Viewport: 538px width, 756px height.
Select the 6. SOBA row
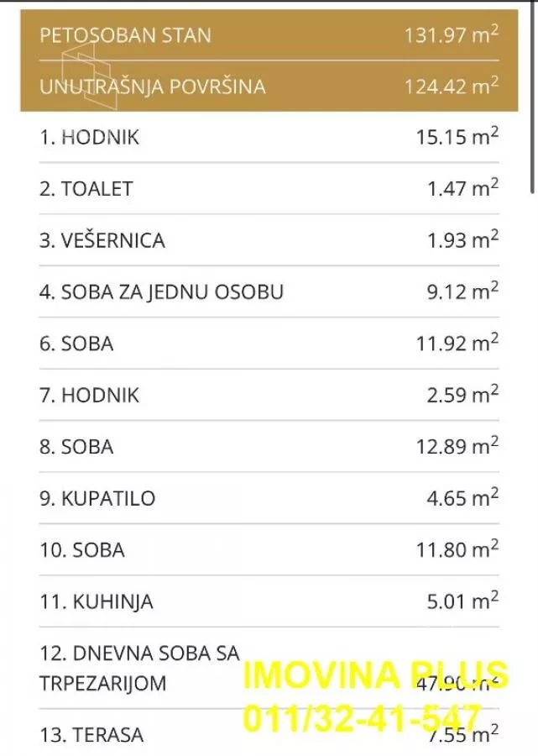coord(269,344)
